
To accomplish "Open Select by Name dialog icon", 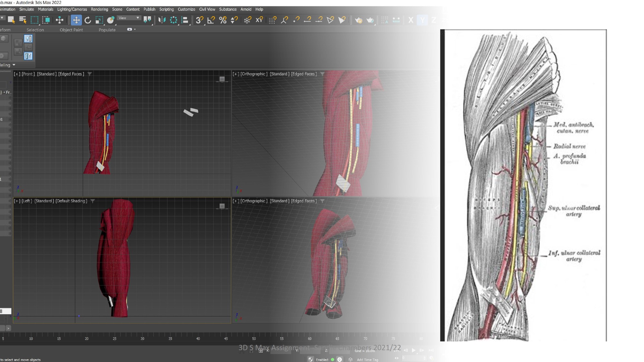I will coord(23,20).
